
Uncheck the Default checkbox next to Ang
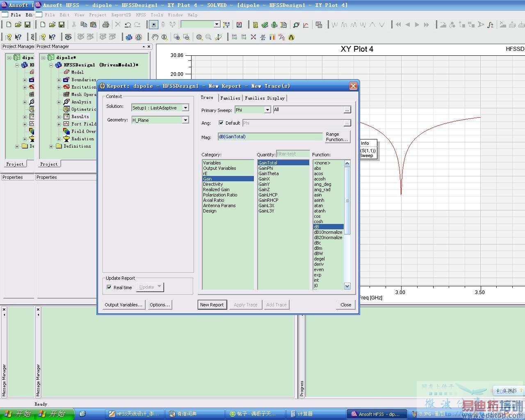pos(221,123)
